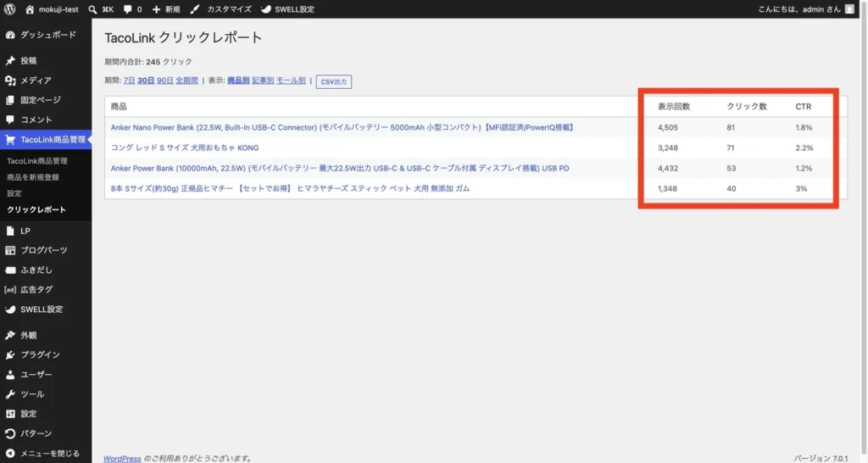Set period to 7日
This screenshot has width=868, height=463.
(x=129, y=81)
